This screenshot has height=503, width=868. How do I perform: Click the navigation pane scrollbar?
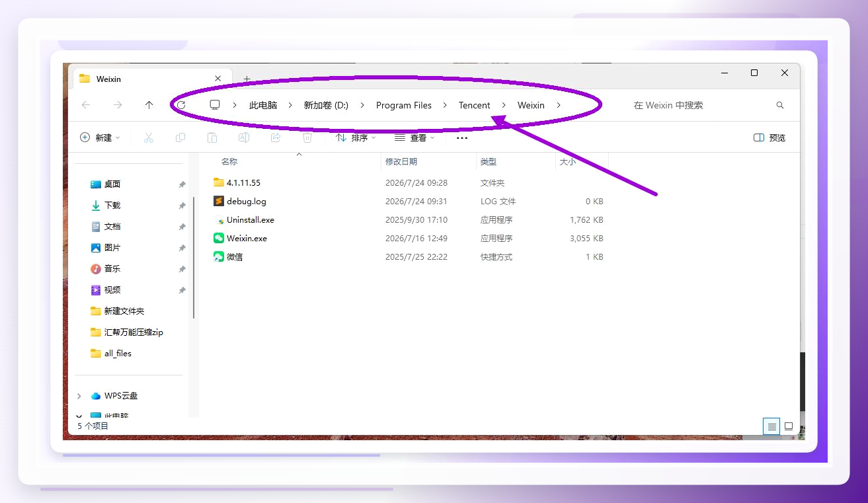point(194,258)
